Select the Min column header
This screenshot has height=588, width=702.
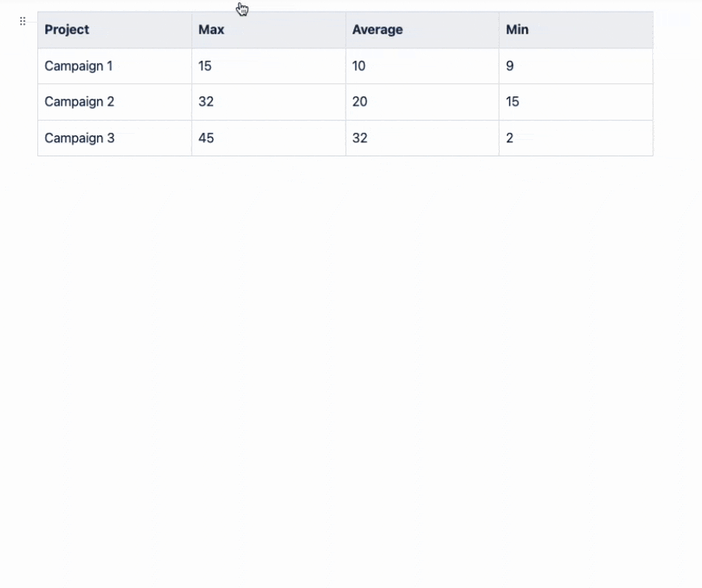click(516, 30)
